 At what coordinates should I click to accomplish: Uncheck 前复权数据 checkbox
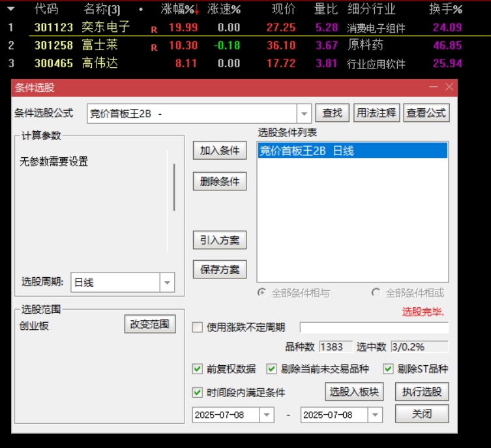(x=198, y=369)
